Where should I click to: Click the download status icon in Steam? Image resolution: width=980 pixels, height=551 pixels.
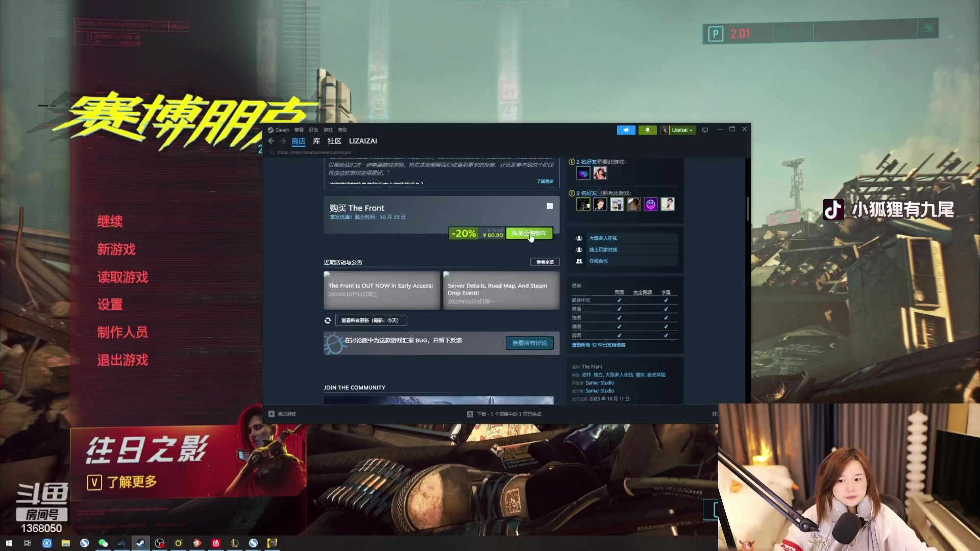(470, 414)
